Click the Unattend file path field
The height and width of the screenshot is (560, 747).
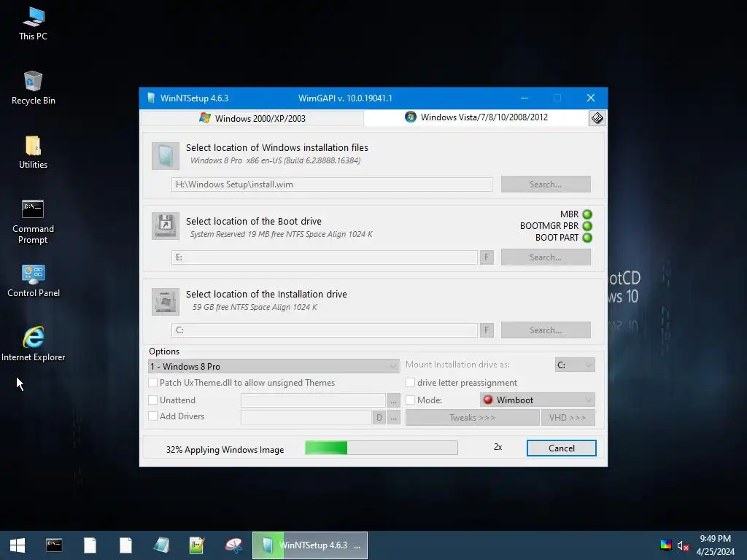click(x=313, y=400)
